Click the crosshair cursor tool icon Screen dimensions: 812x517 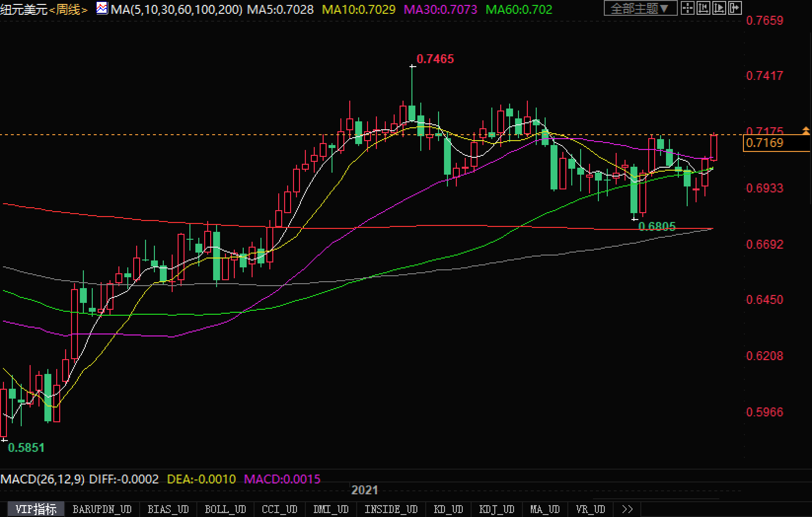click(x=688, y=8)
